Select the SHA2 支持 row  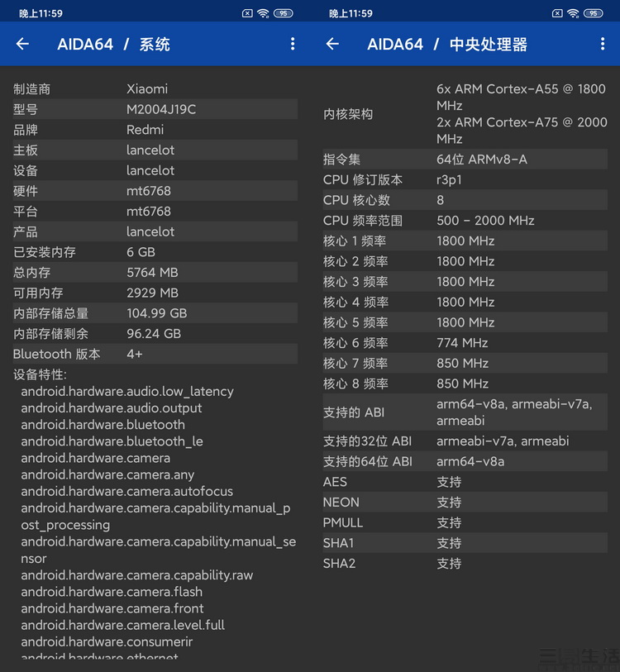[465, 563]
